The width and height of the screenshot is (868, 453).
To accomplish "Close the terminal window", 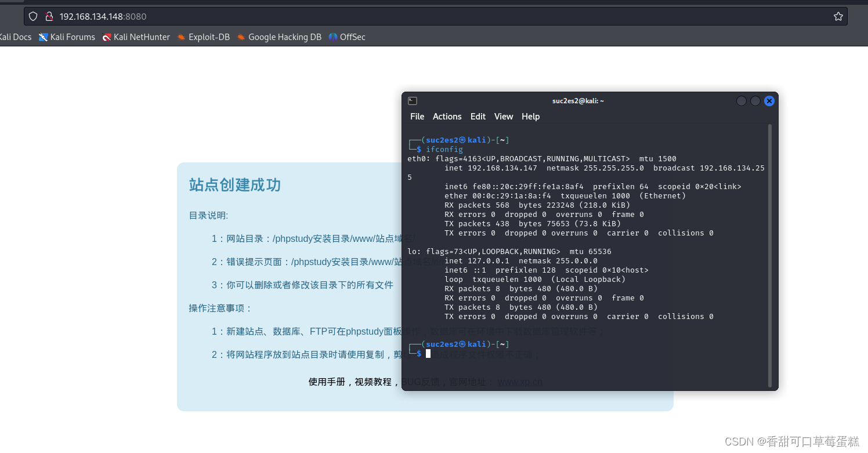I will click(769, 101).
